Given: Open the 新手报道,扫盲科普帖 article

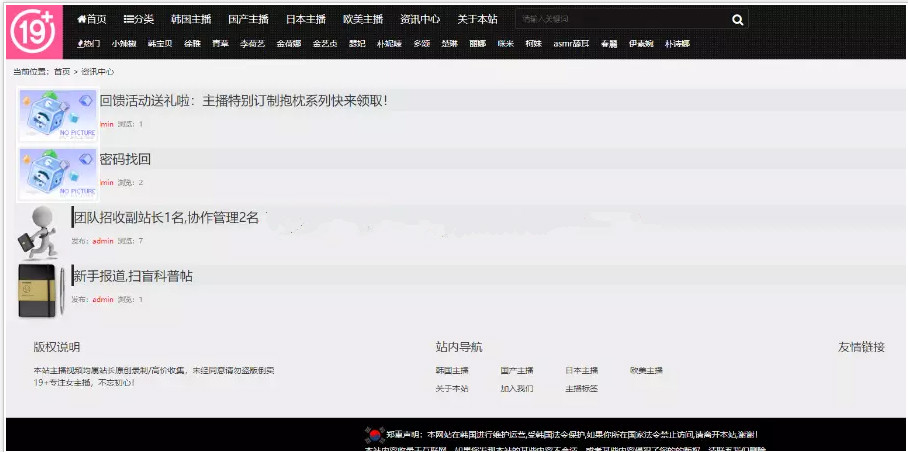Looking at the screenshot, I should click(x=133, y=276).
